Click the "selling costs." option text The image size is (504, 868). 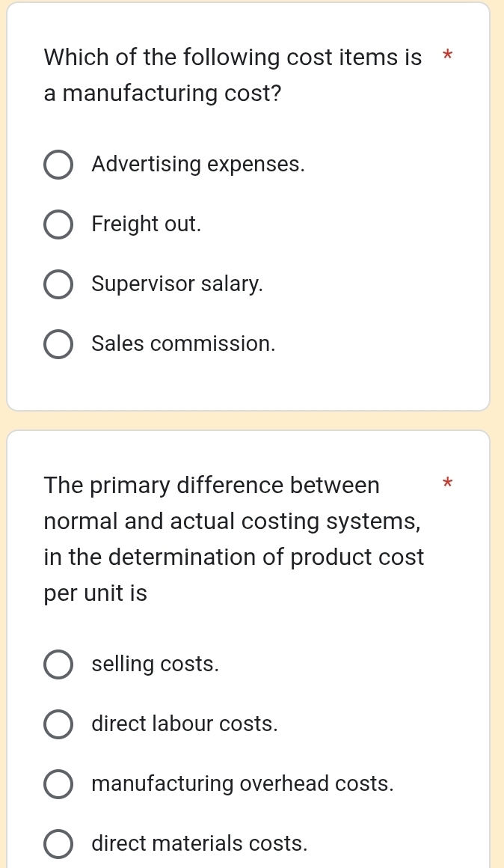(156, 664)
